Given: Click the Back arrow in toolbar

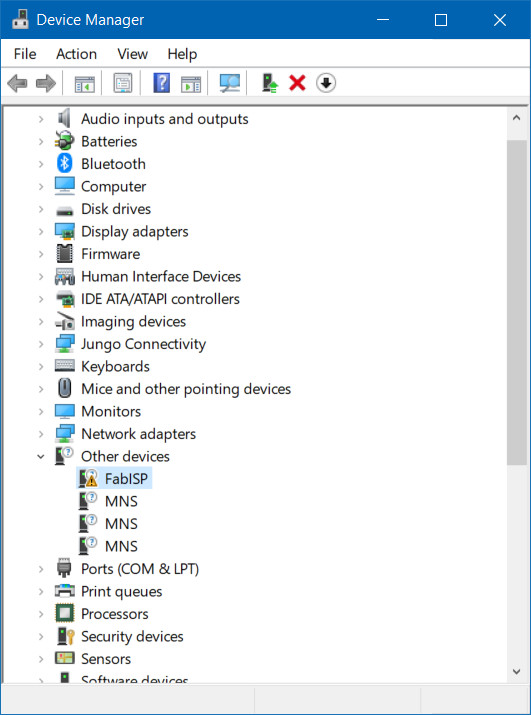Looking at the screenshot, I should 17,84.
